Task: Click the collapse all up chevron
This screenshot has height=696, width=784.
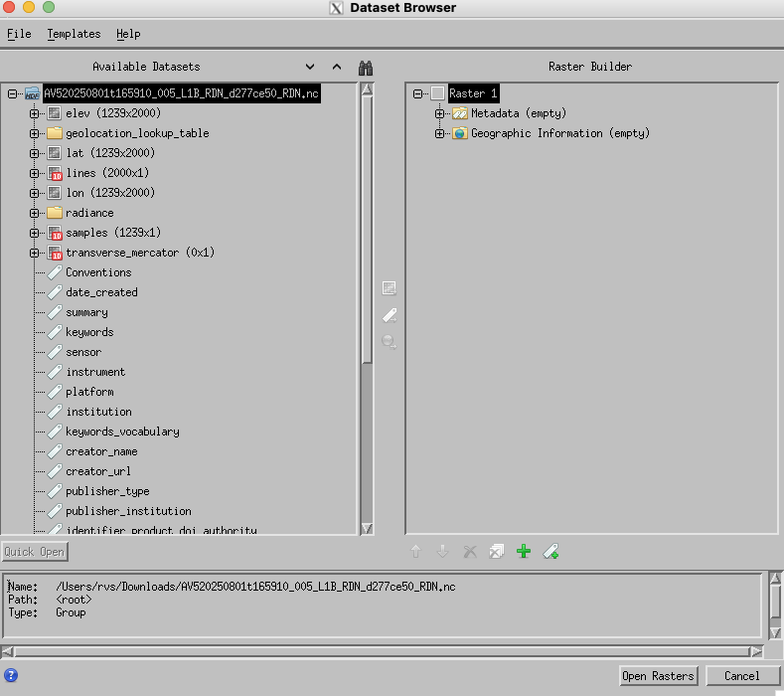Action: 337,67
